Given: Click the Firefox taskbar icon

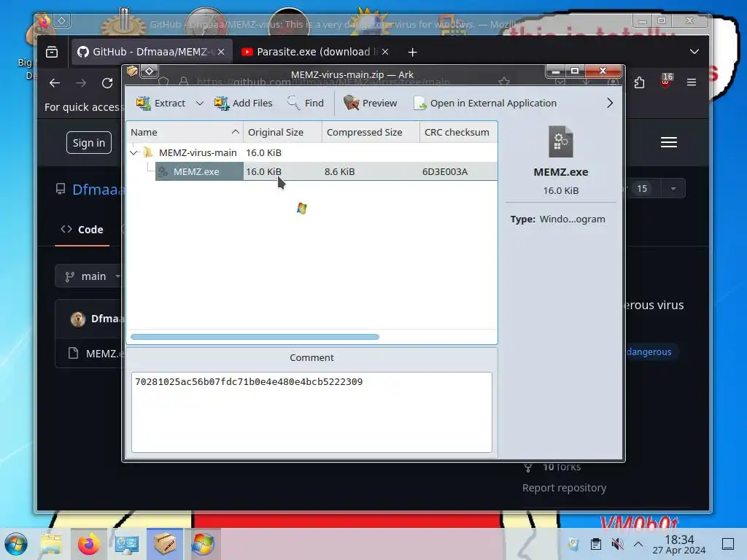Looking at the screenshot, I should click(x=88, y=544).
